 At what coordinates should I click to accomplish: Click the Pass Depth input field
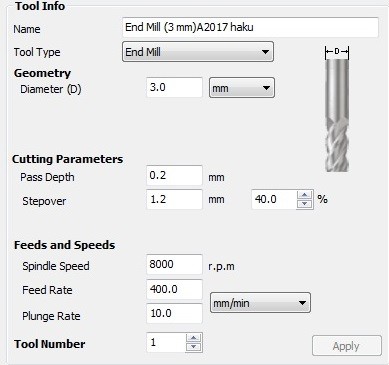(x=174, y=175)
